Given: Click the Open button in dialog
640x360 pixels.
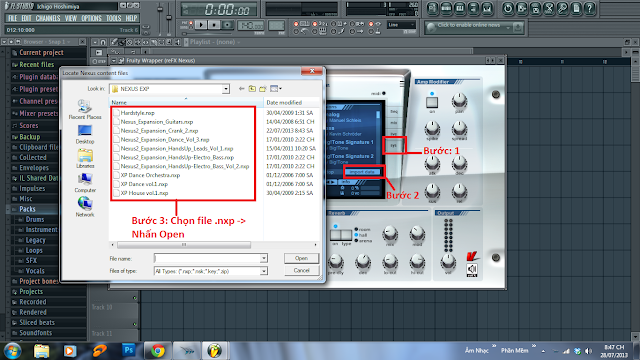Looking at the screenshot, I should point(301,258).
